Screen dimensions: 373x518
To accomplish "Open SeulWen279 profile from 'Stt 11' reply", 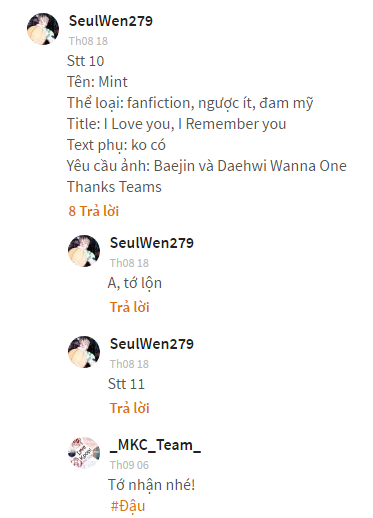I will 152,344.
